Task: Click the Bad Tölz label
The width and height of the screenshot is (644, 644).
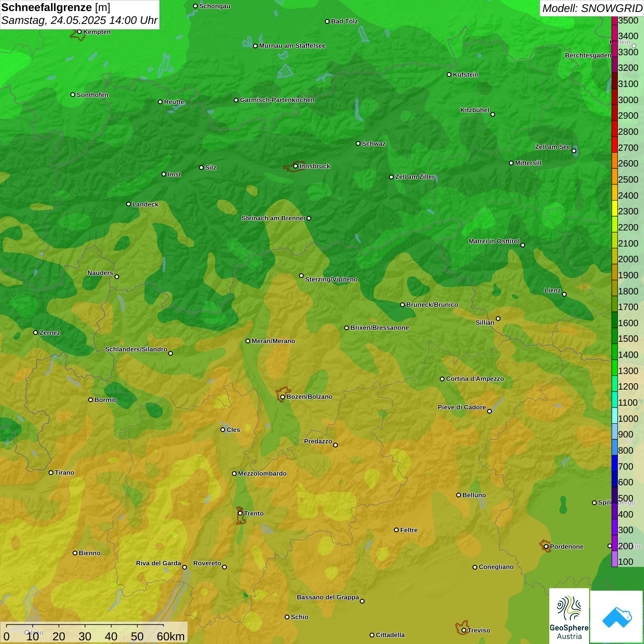Action: tap(345, 21)
